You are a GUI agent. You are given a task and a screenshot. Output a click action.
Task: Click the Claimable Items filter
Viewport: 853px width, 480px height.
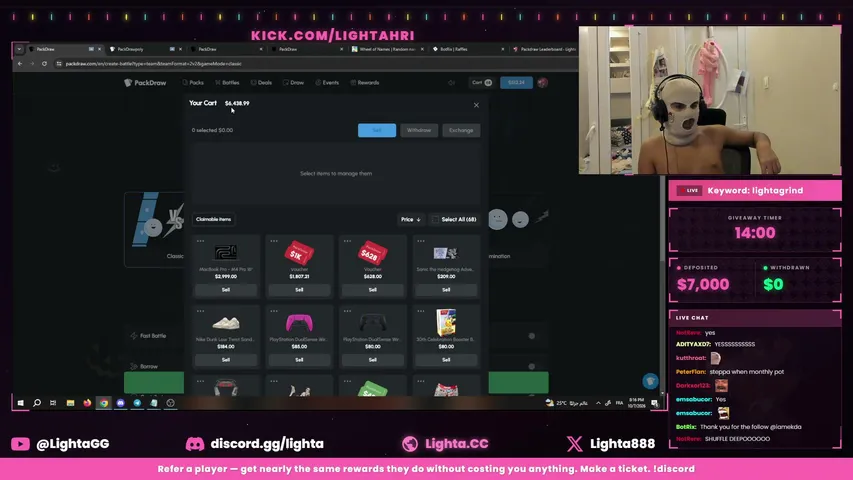pyautogui.click(x=213, y=219)
